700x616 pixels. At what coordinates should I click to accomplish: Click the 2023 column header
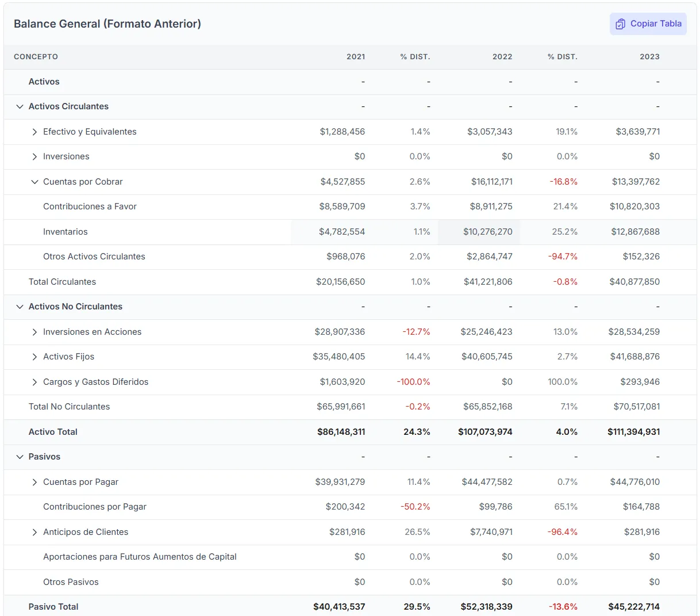click(x=649, y=57)
